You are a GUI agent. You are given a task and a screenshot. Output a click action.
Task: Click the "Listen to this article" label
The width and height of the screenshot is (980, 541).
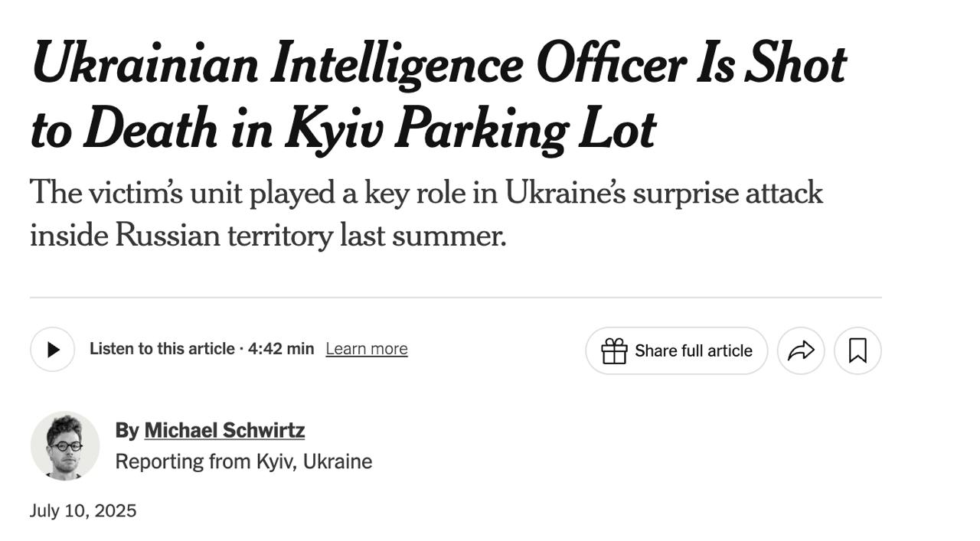162,349
